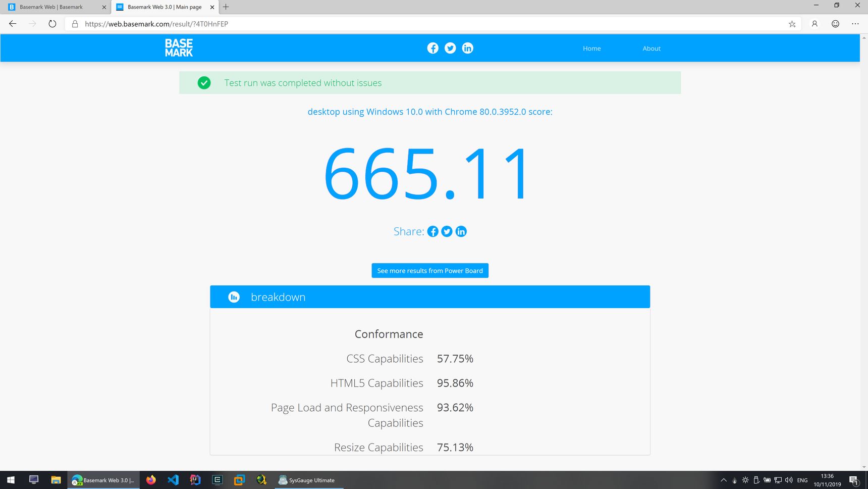Open IntelliJ IDEA from the taskbar

point(195,480)
